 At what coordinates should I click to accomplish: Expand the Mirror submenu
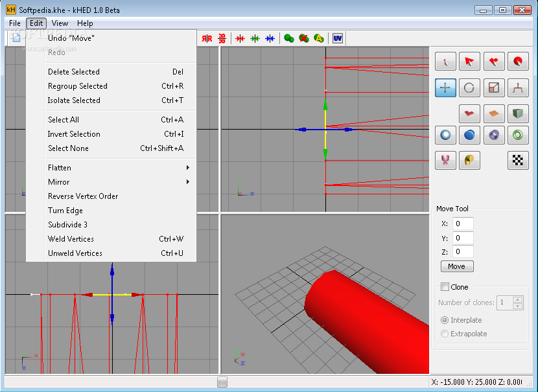pos(119,182)
